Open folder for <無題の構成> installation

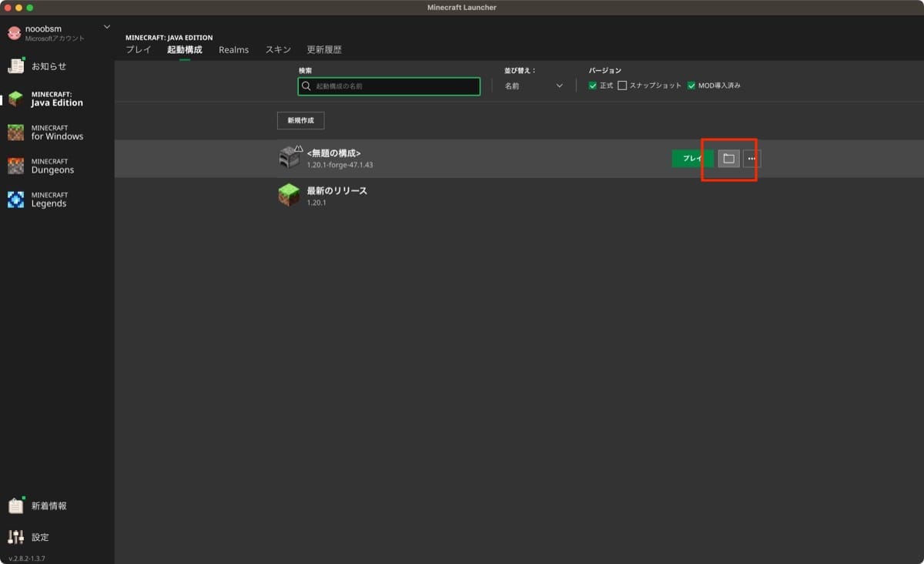pos(728,159)
